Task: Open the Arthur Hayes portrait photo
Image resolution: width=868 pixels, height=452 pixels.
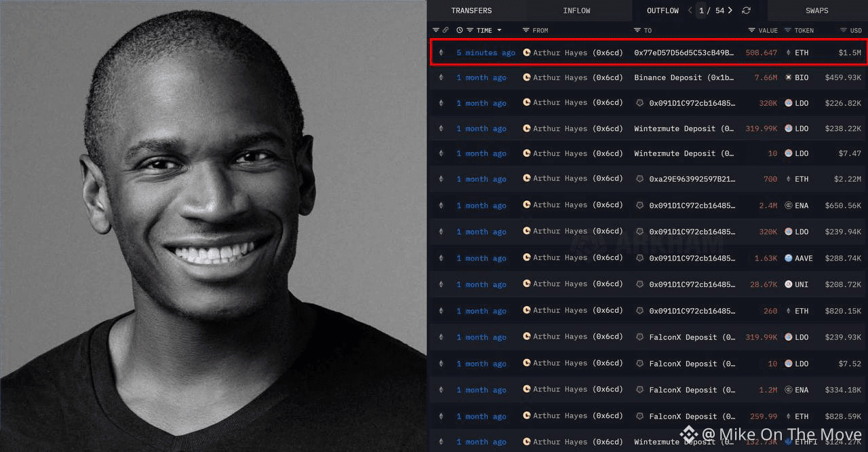Action: tap(213, 226)
